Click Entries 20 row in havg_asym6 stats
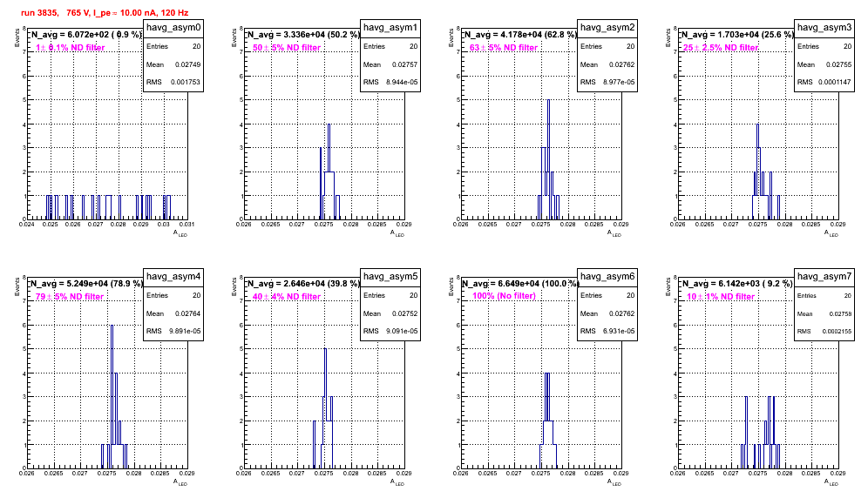868x498 pixels. point(607,295)
